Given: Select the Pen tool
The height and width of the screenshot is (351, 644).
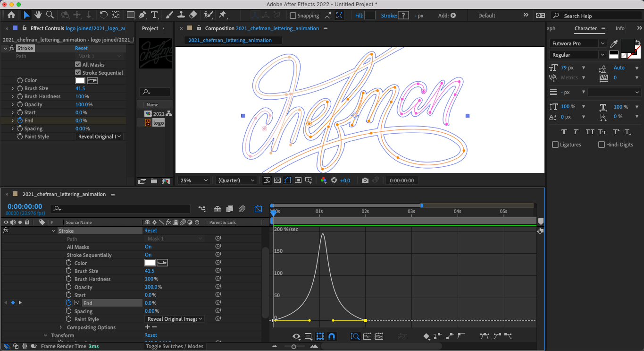Looking at the screenshot, I should pos(143,15).
